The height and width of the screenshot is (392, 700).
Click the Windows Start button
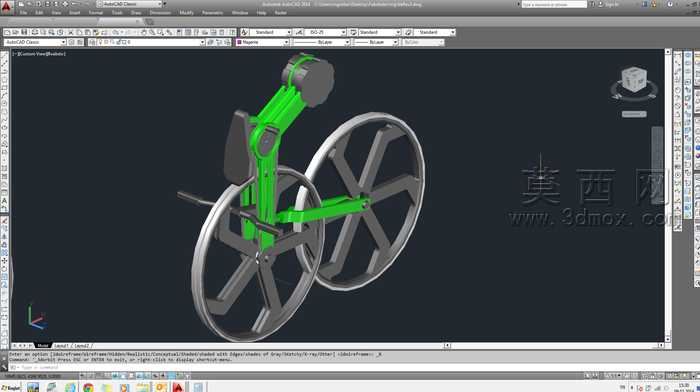[11, 387]
